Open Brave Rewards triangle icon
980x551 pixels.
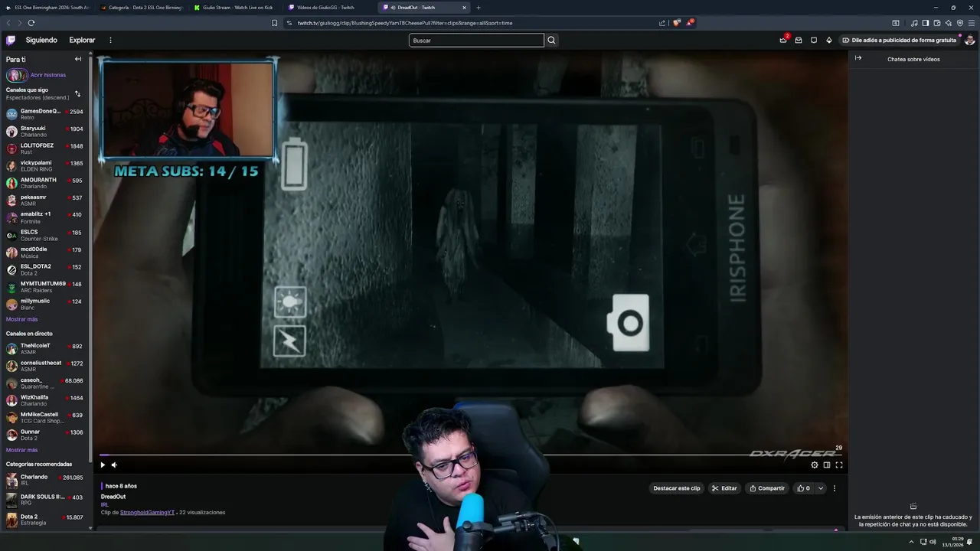pos(690,23)
